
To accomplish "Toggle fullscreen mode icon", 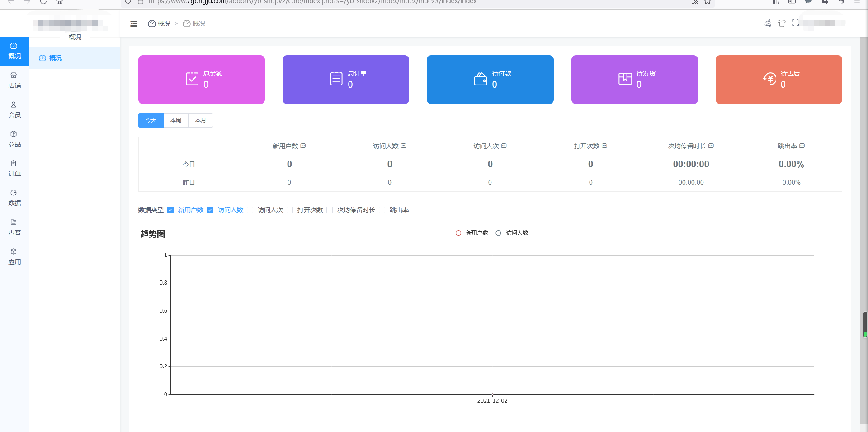I will click(795, 23).
